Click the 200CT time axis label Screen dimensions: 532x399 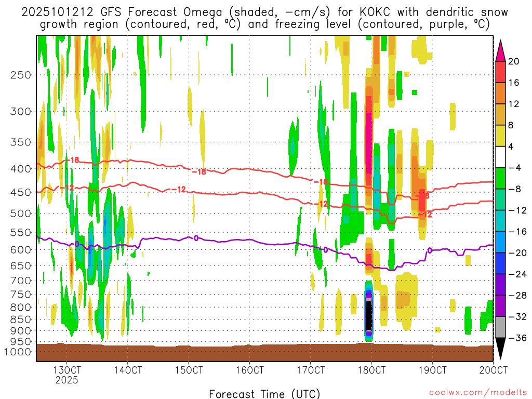494,370
